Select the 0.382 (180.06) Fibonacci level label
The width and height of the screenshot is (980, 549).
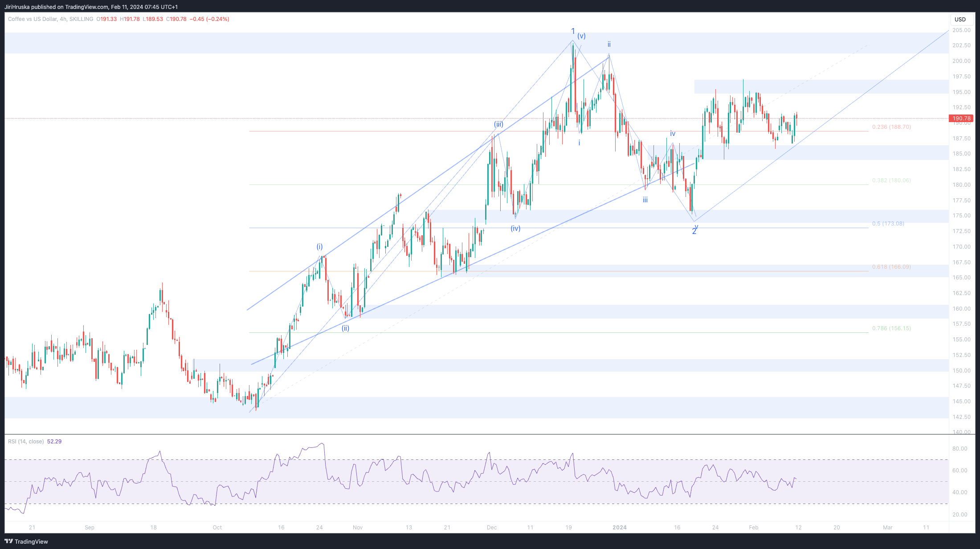click(x=891, y=180)
